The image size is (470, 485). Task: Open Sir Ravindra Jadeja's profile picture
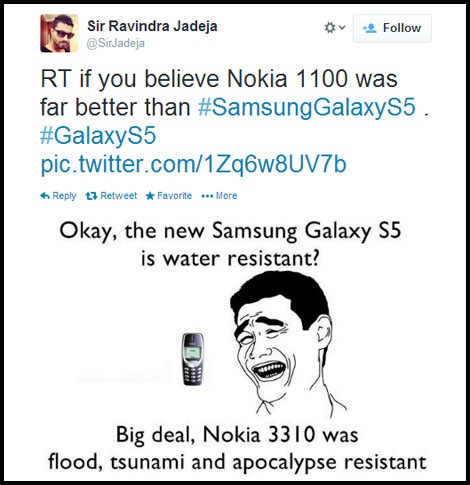[59, 33]
